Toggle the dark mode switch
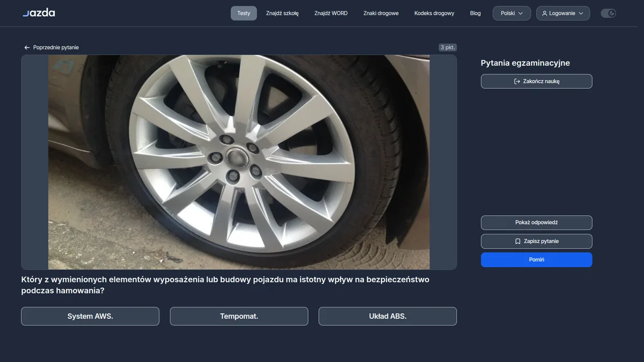 click(608, 13)
